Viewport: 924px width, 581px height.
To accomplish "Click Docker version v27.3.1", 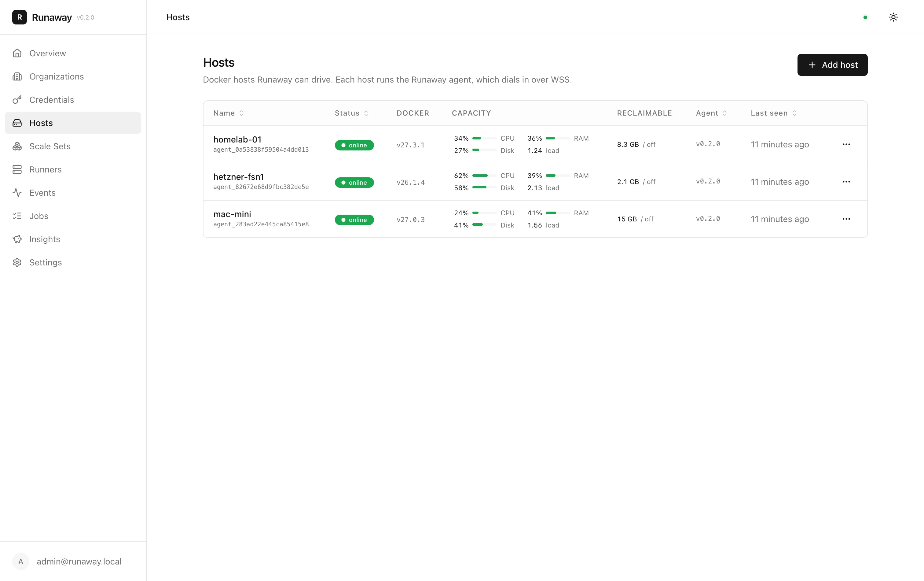I will [x=411, y=145].
